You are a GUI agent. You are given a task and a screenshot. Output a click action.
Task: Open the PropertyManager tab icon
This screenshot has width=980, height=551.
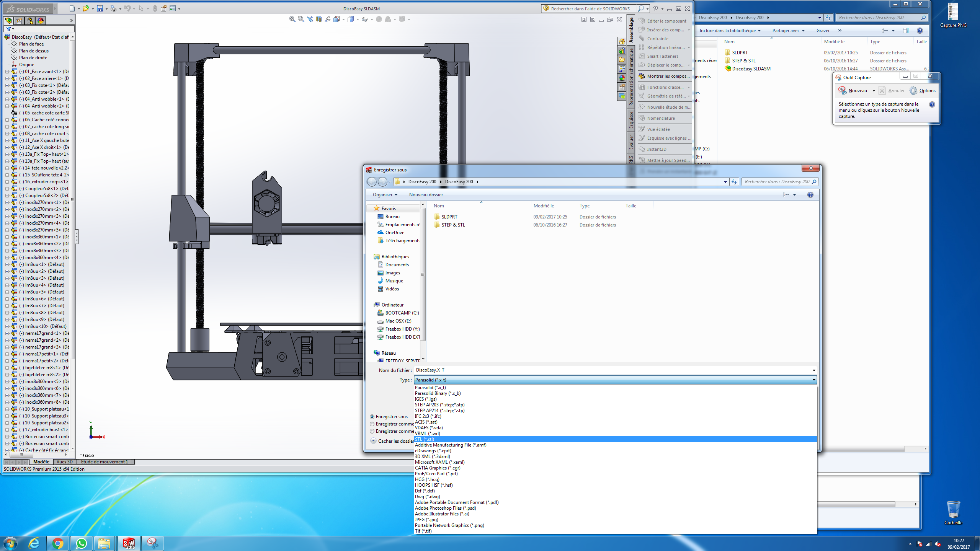19,21
